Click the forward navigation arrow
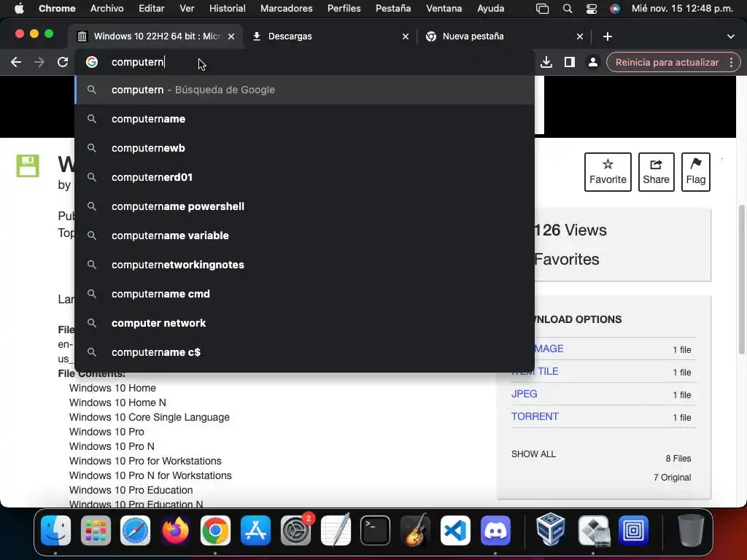747x560 pixels. (39, 62)
